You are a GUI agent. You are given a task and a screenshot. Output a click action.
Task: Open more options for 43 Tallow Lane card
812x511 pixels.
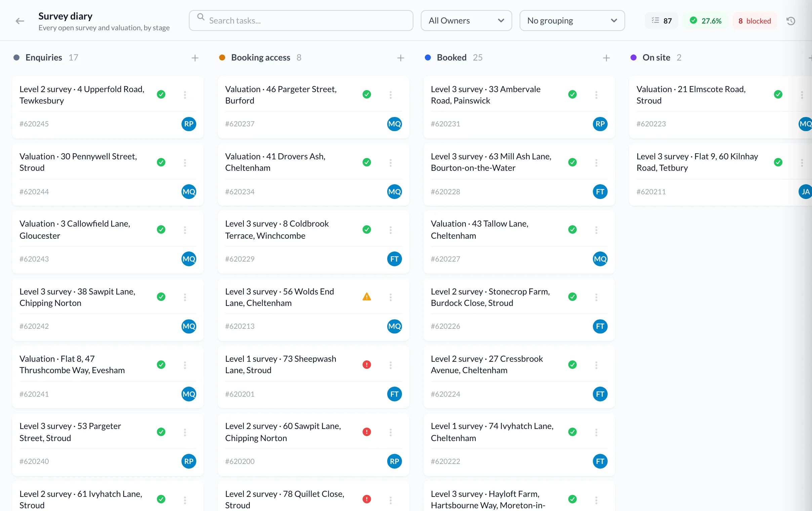596,230
